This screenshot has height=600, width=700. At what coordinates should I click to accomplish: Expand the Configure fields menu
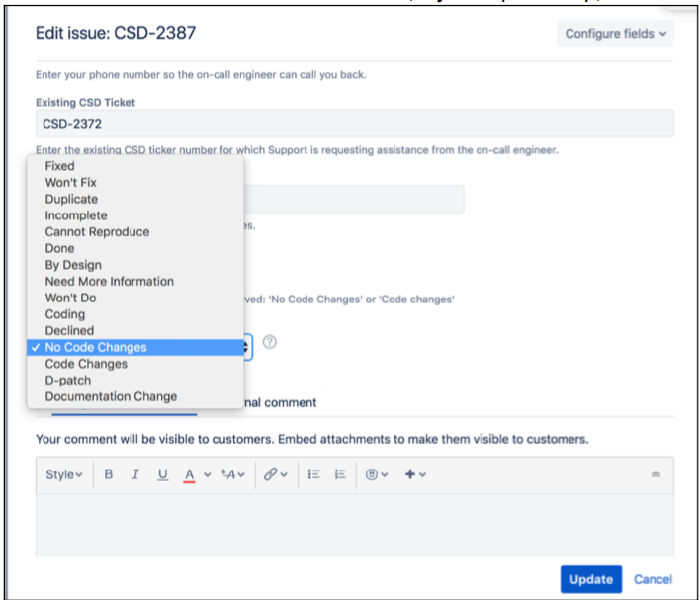click(x=615, y=34)
